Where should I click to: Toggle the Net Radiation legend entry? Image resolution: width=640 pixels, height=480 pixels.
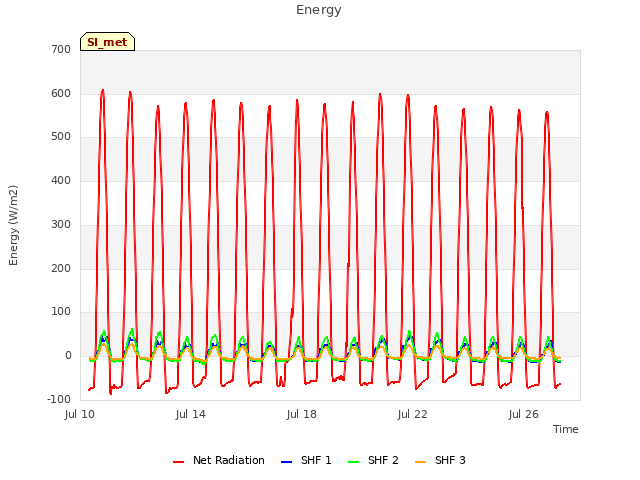(x=219, y=460)
